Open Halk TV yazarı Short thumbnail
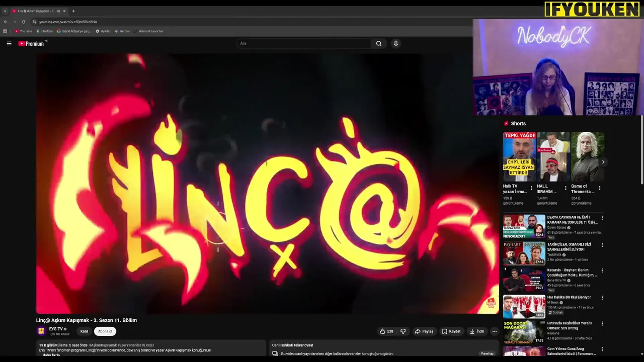This screenshot has height=362, width=644. click(x=519, y=157)
